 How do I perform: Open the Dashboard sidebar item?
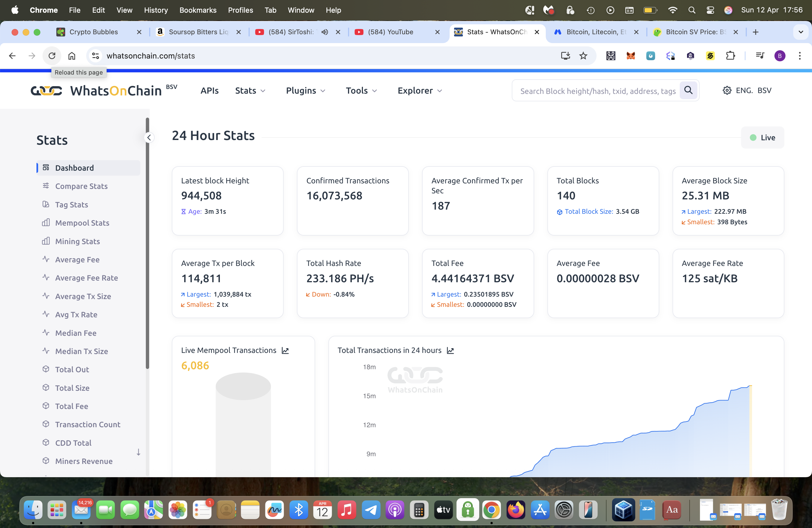click(88, 168)
